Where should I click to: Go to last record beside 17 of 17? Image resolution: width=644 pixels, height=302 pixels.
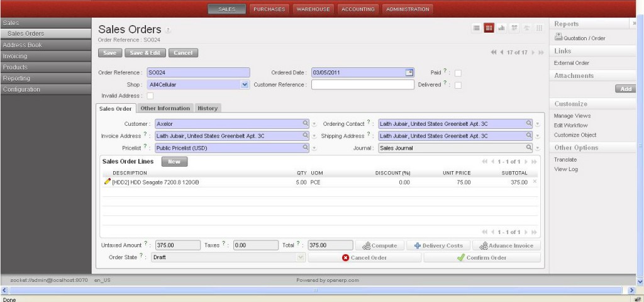tap(541, 53)
